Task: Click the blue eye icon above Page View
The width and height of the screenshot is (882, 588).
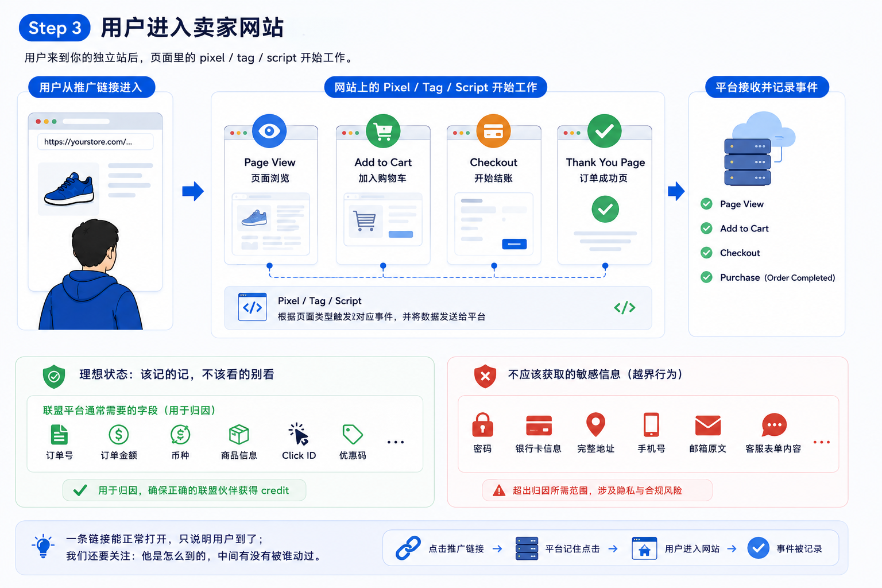Action: [269, 131]
